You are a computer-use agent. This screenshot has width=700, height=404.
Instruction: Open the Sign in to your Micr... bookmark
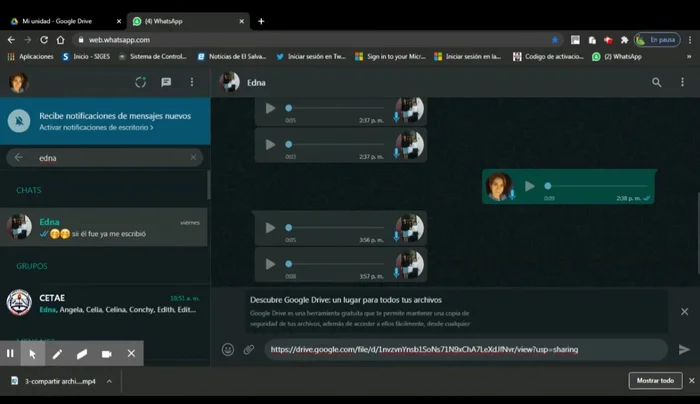pos(390,57)
